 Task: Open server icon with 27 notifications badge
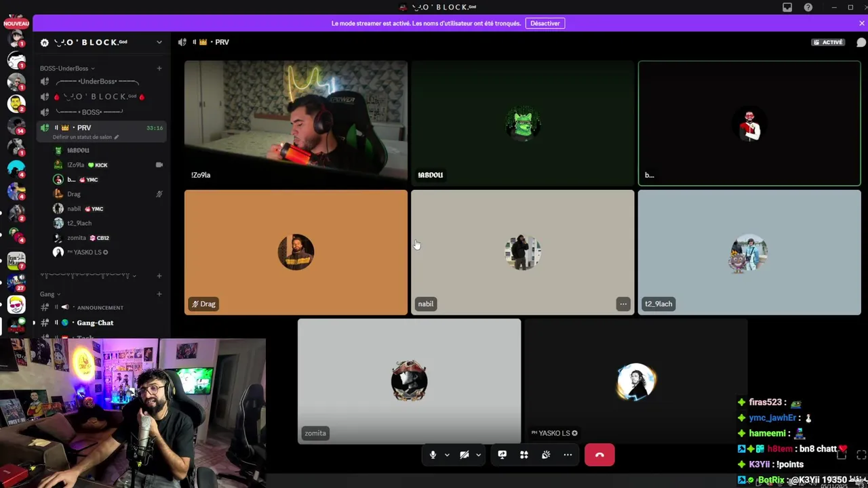[x=16, y=282]
